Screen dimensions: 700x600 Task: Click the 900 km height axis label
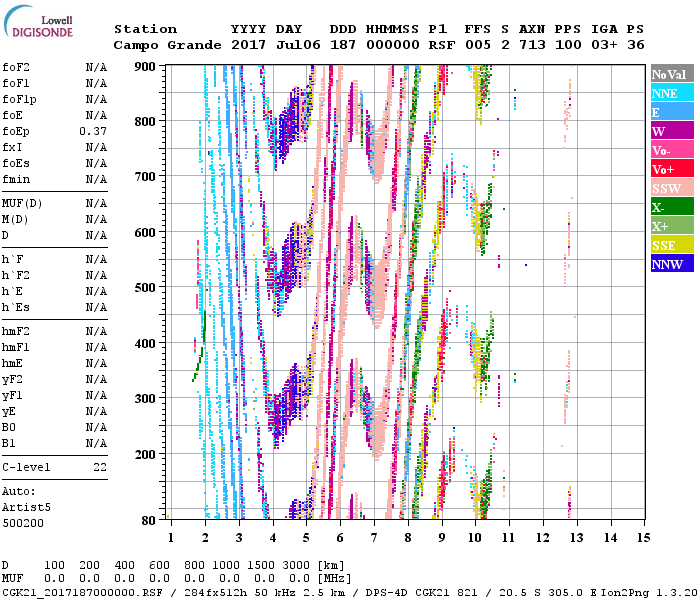pyautogui.click(x=145, y=66)
